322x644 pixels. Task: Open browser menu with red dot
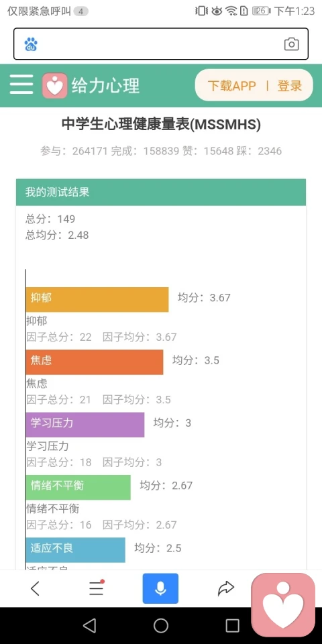(x=97, y=588)
